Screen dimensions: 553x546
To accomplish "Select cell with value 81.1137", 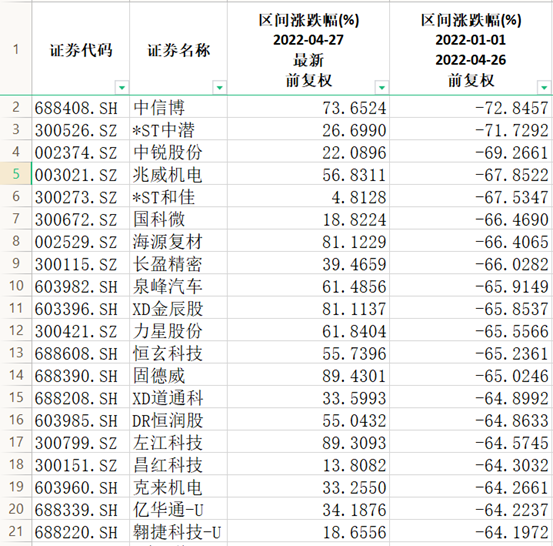I will click(309, 308).
